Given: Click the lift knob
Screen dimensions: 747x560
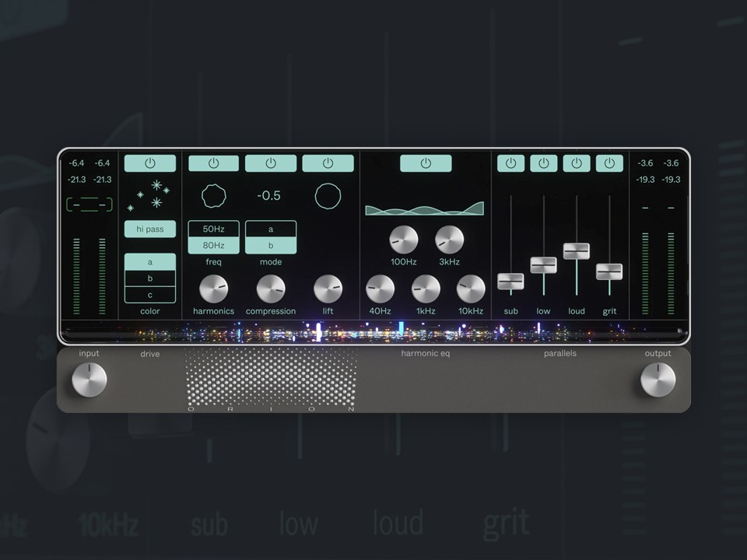Looking at the screenshot, I should pos(328,289).
